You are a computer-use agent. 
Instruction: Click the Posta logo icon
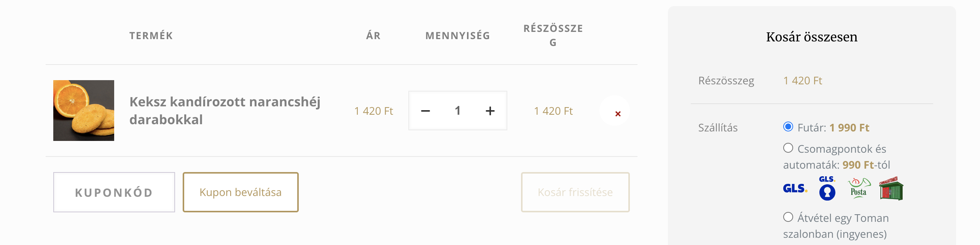click(859, 188)
